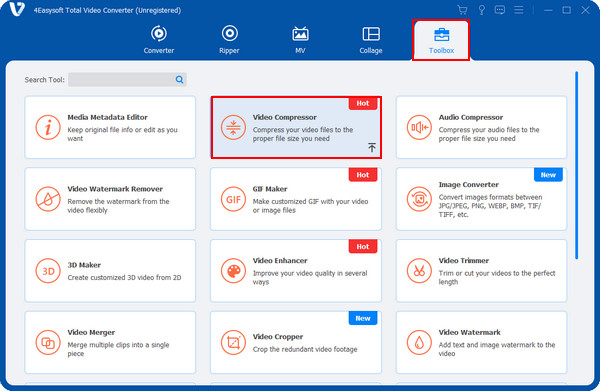Launch Audio Compressor tool title
The width and height of the screenshot is (600, 391).
point(471,117)
